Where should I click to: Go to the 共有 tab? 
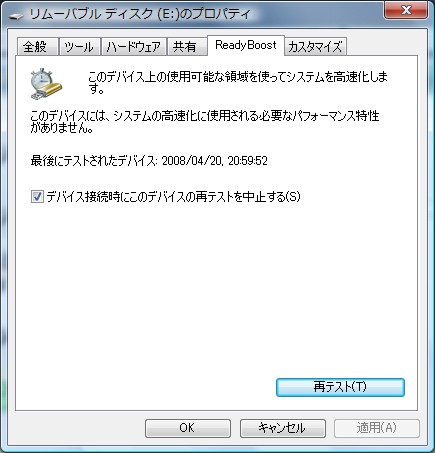point(187,47)
